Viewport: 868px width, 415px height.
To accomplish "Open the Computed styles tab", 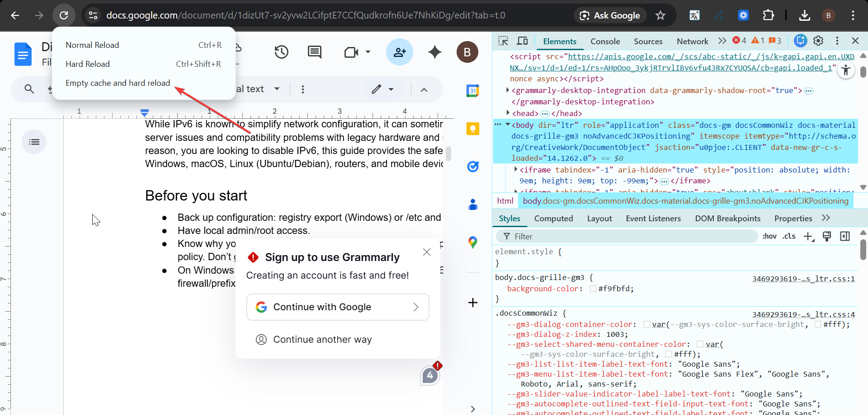I will point(553,219).
